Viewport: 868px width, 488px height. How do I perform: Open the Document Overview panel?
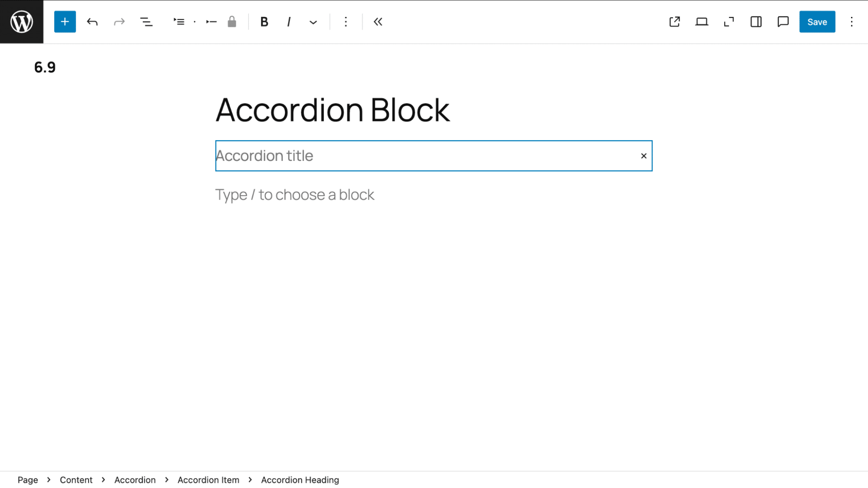[x=146, y=22]
